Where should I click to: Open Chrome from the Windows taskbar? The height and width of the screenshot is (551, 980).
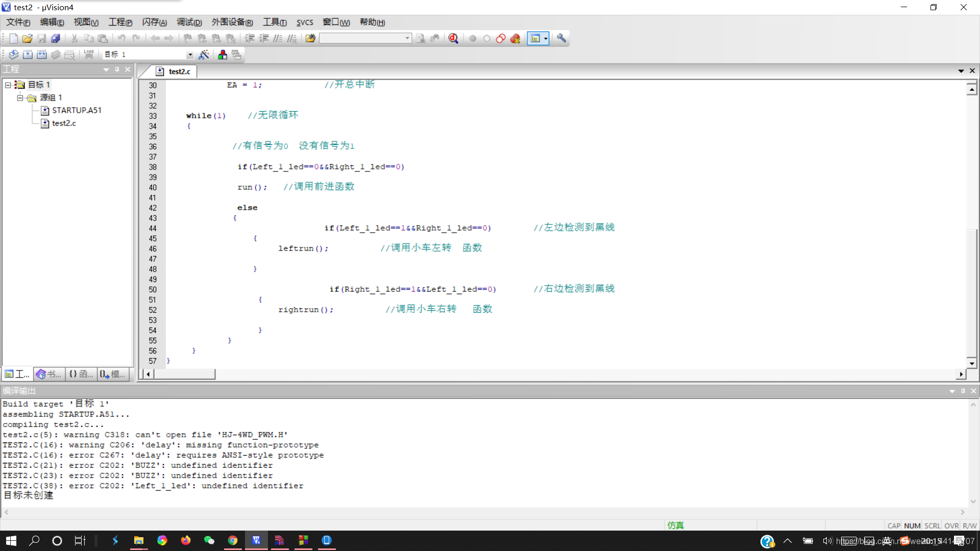click(x=233, y=540)
